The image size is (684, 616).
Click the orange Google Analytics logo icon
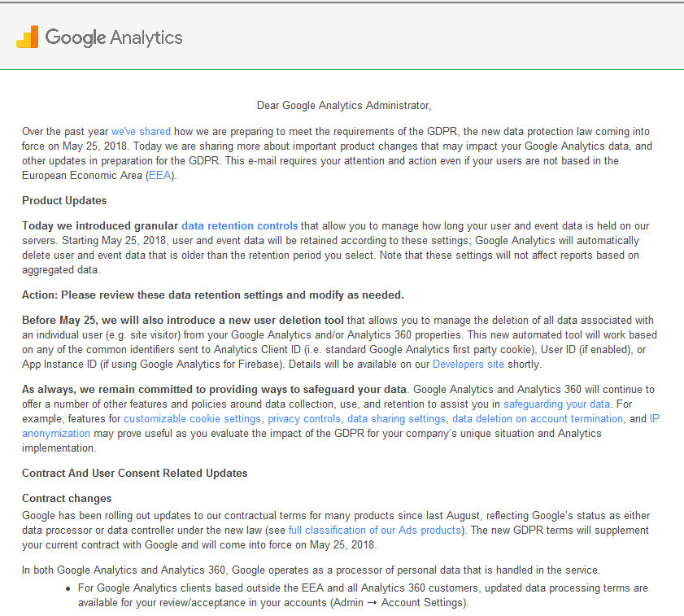pyautogui.click(x=27, y=37)
